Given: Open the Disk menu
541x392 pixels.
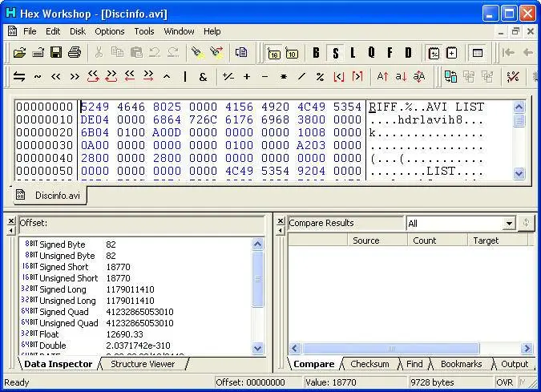Looking at the screenshot, I should 78,31.
